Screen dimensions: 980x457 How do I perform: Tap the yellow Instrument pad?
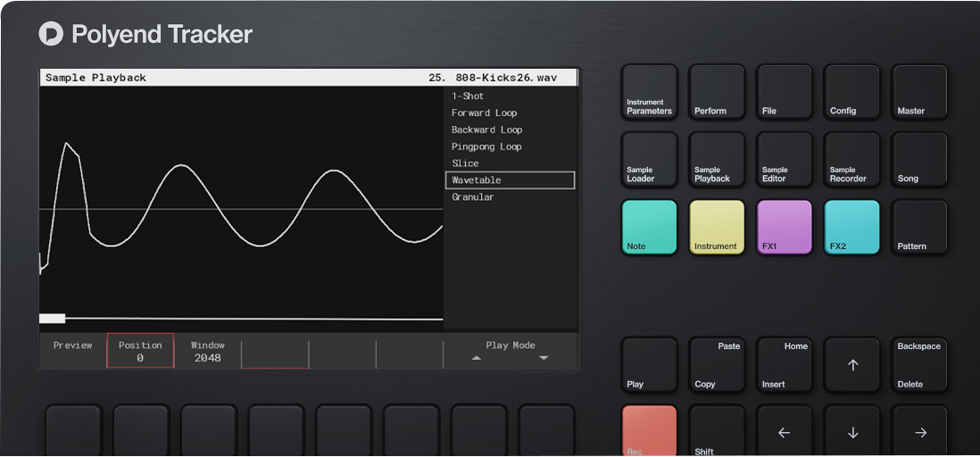click(x=717, y=227)
